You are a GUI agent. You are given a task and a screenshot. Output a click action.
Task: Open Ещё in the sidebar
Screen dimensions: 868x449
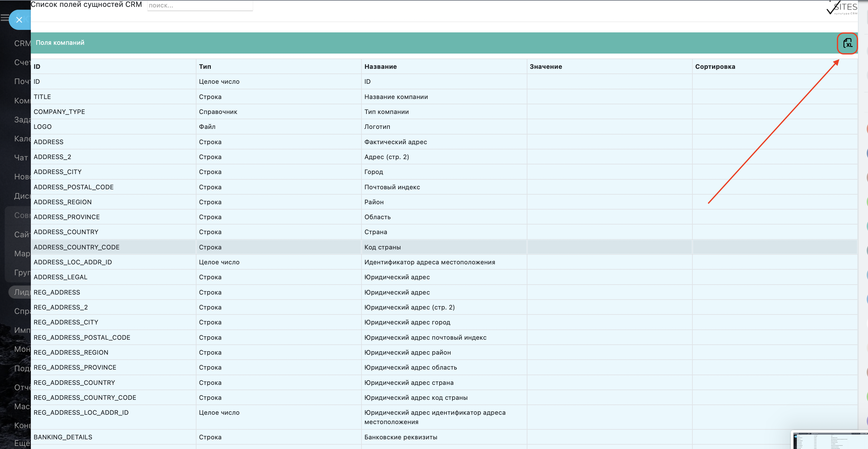tap(22, 443)
